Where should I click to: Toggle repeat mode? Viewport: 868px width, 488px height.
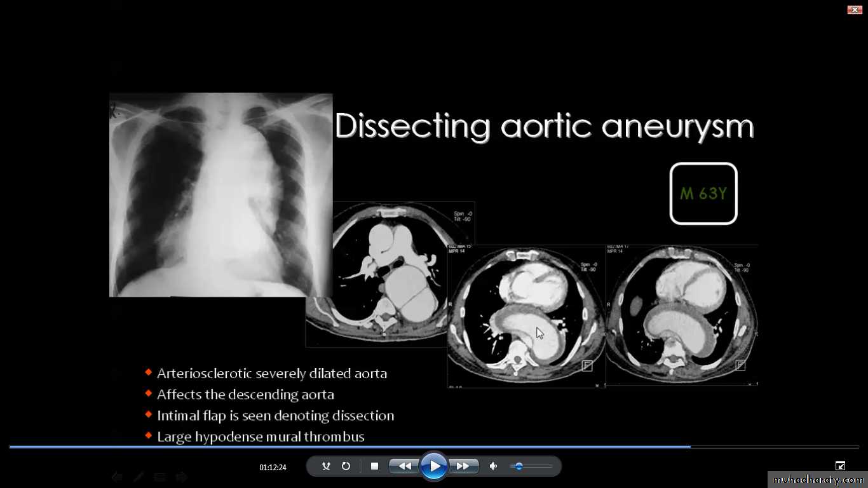(346, 466)
